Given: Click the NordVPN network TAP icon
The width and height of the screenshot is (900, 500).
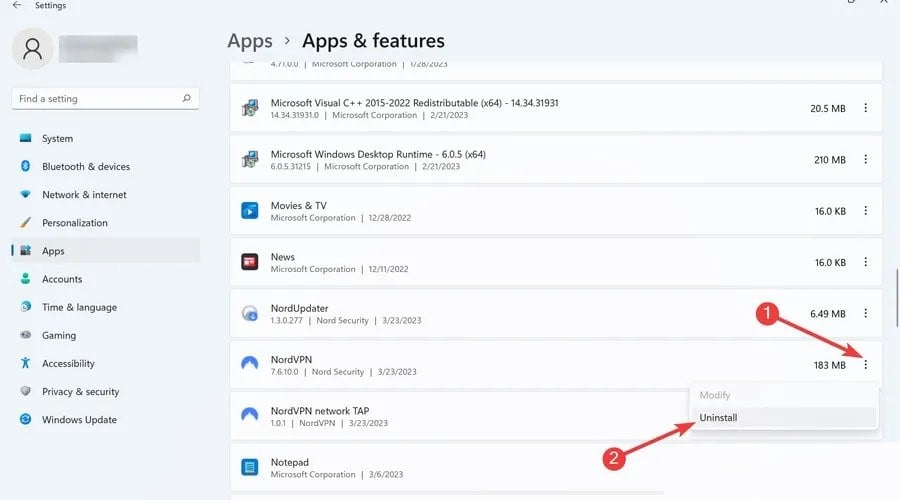Looking at the screenshot, I should [x=250, y=414].
